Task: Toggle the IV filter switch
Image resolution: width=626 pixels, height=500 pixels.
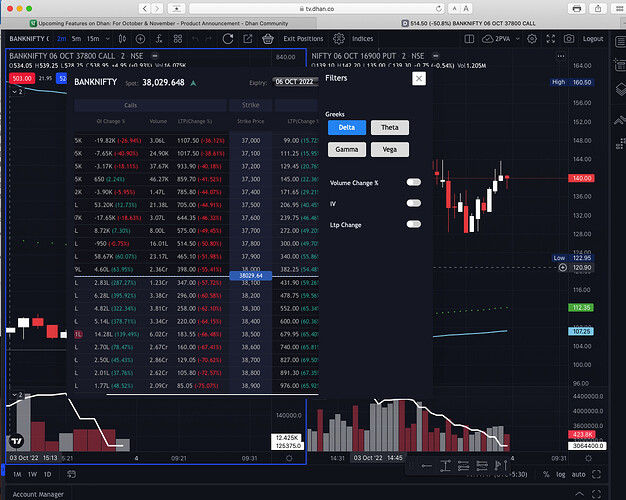Action: pyautogui.click(x=414, y=203)
